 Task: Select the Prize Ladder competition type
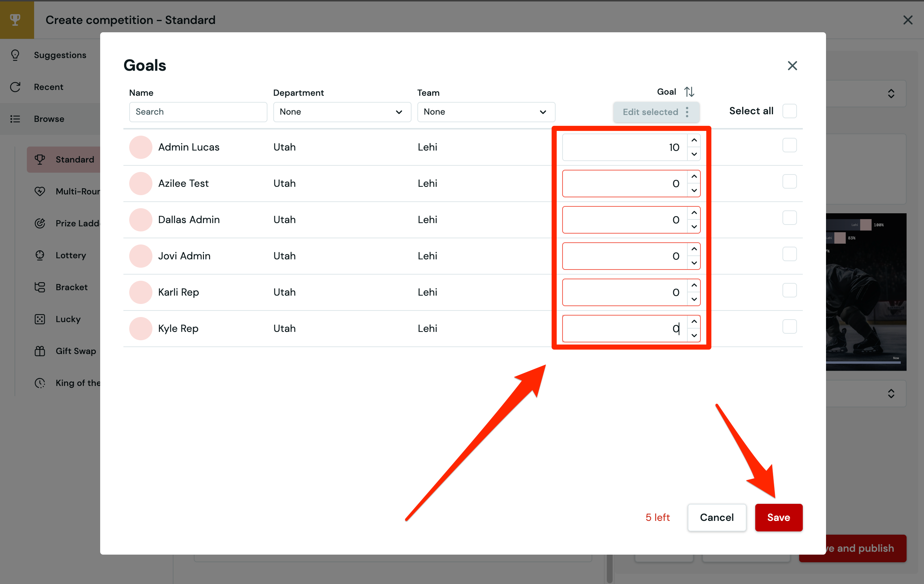pyautogui.click(x=40, y=223)
